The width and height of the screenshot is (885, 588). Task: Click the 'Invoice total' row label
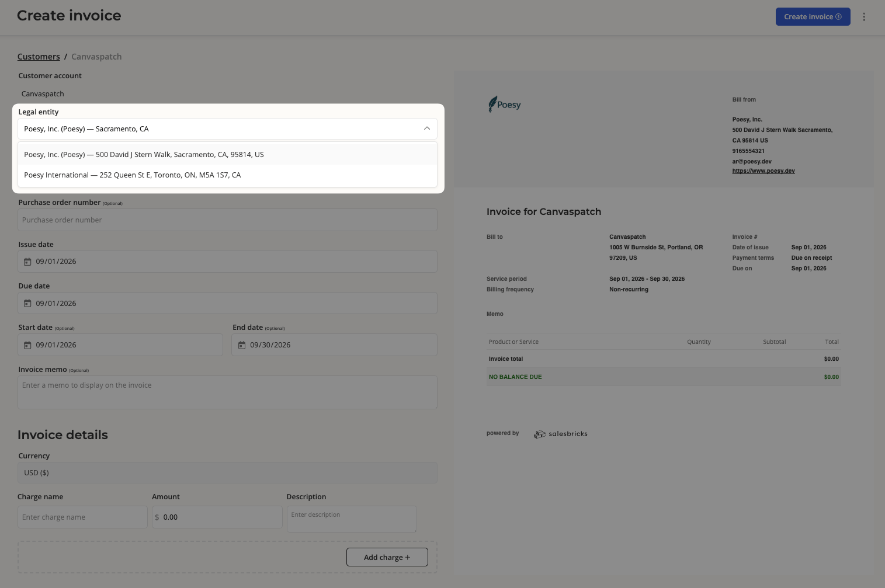click(506, 359)
